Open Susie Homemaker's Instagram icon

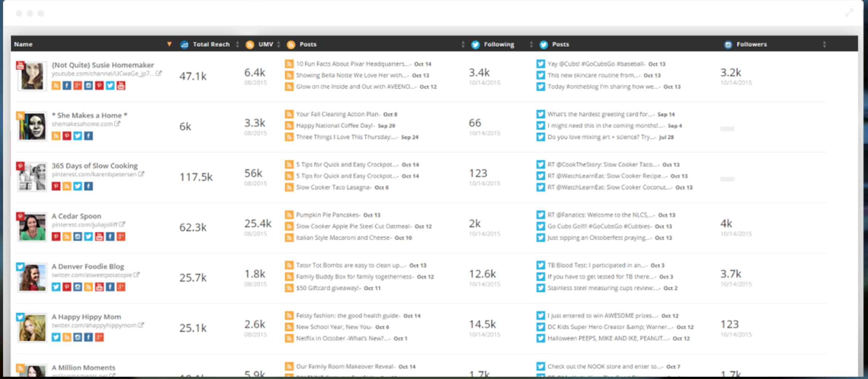pyautogui.click(x=89, y=86)
